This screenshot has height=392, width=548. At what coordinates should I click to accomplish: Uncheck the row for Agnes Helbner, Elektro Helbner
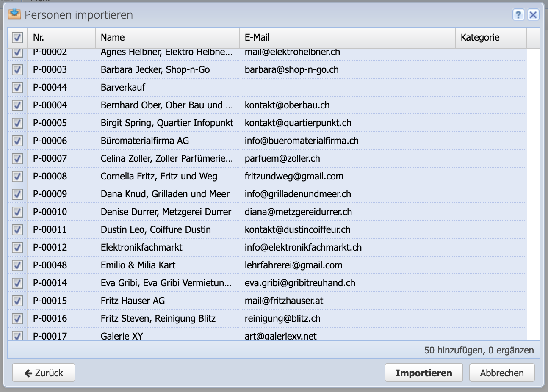pyautogui.click(x=17, y=52)
